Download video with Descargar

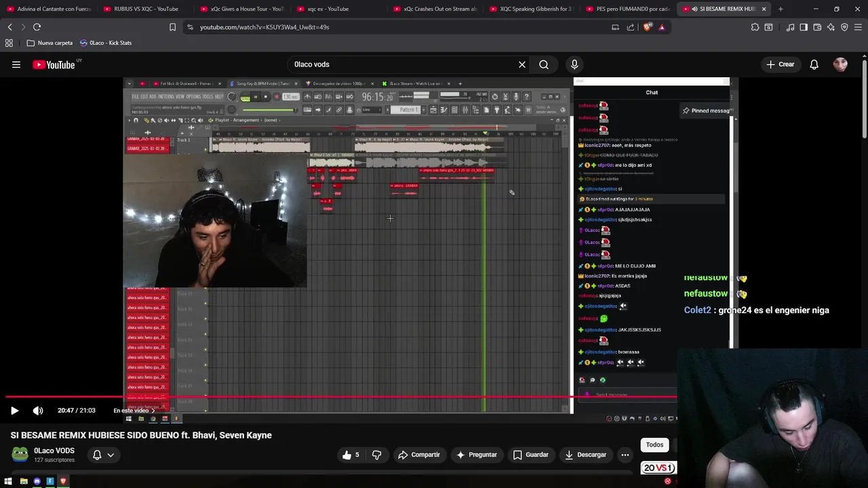point(586,455)
